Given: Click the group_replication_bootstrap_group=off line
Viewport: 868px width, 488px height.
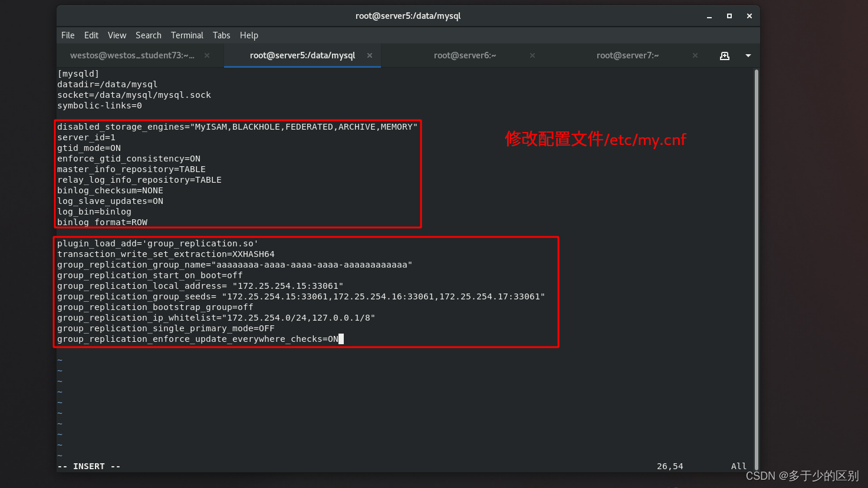Looking at the screenshot, I should (155, 307).
